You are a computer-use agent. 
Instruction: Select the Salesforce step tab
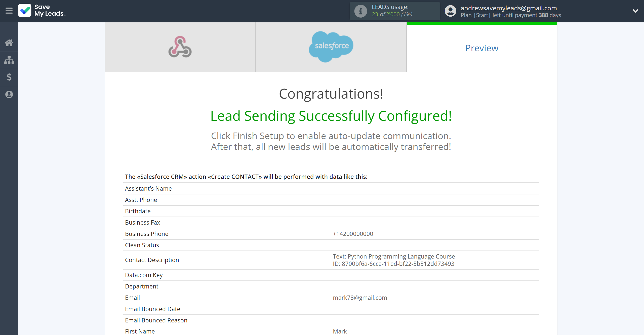coord(331,47)
